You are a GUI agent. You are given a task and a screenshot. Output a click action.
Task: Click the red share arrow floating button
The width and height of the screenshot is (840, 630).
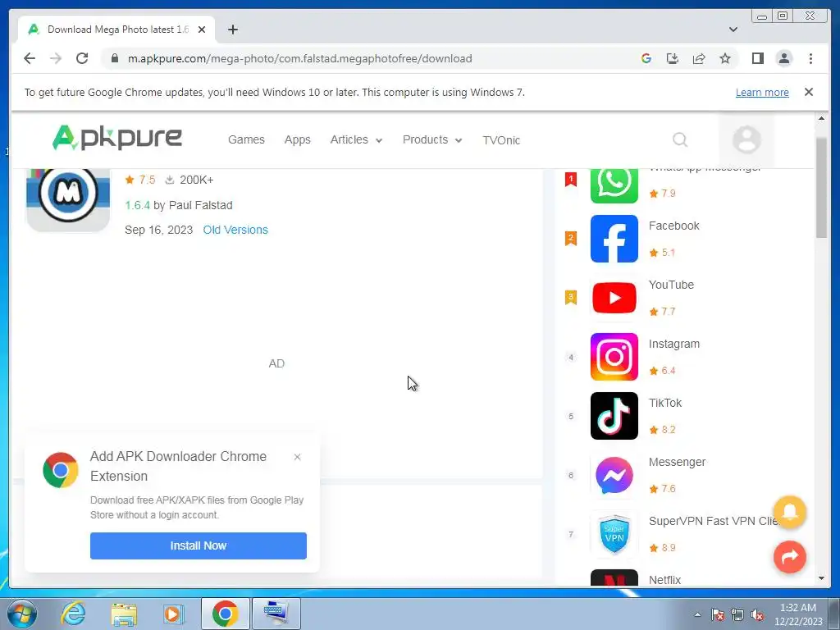click(x=790, y=557)
